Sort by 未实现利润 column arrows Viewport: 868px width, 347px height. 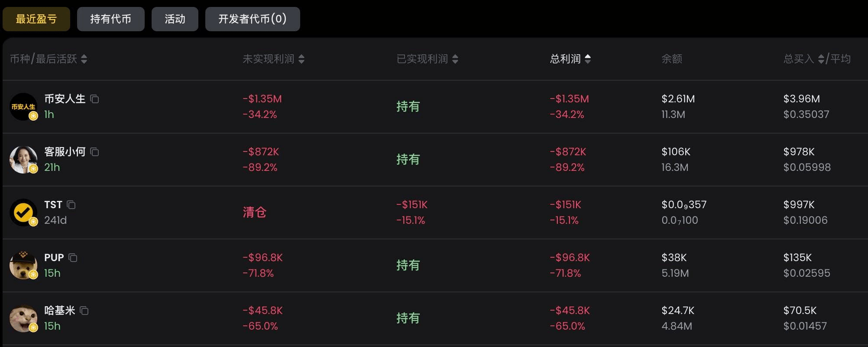pos(301,59)
